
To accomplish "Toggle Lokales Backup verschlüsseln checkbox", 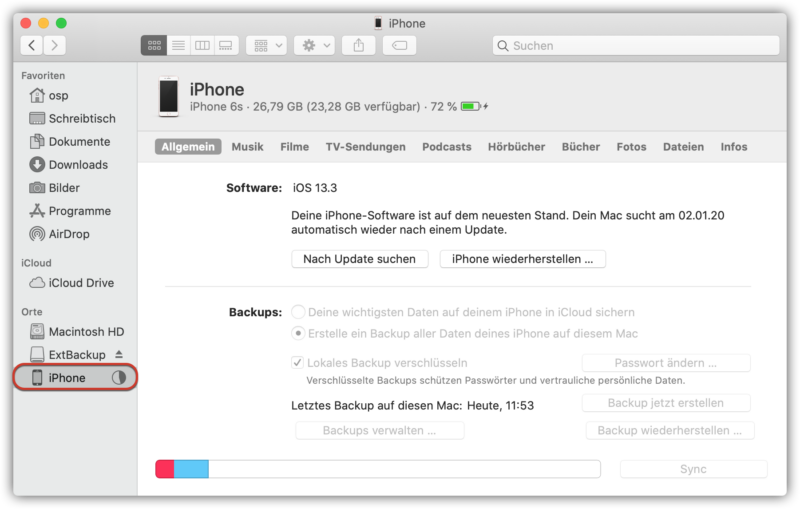I will [x=297, y=363].
